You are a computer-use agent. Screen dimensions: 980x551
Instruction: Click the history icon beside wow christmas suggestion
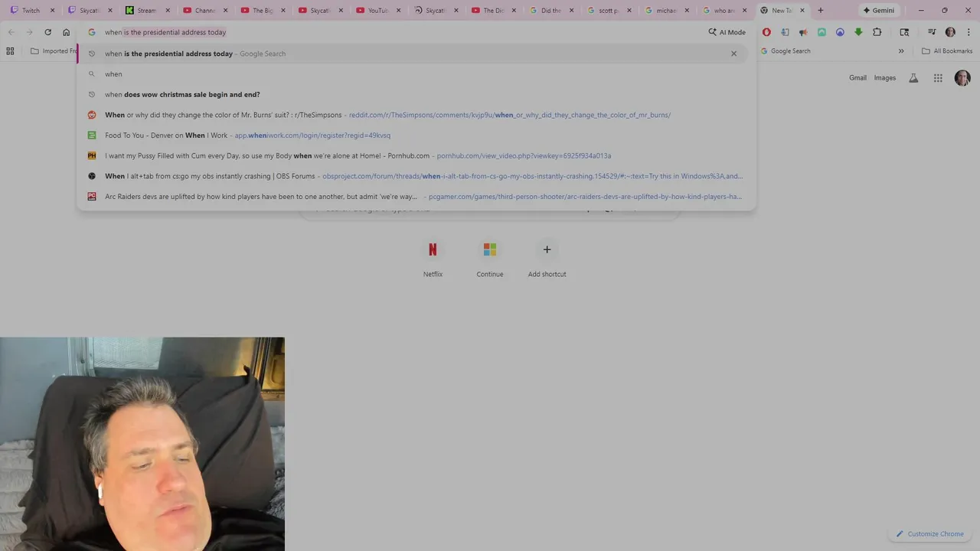coord(92,94)
